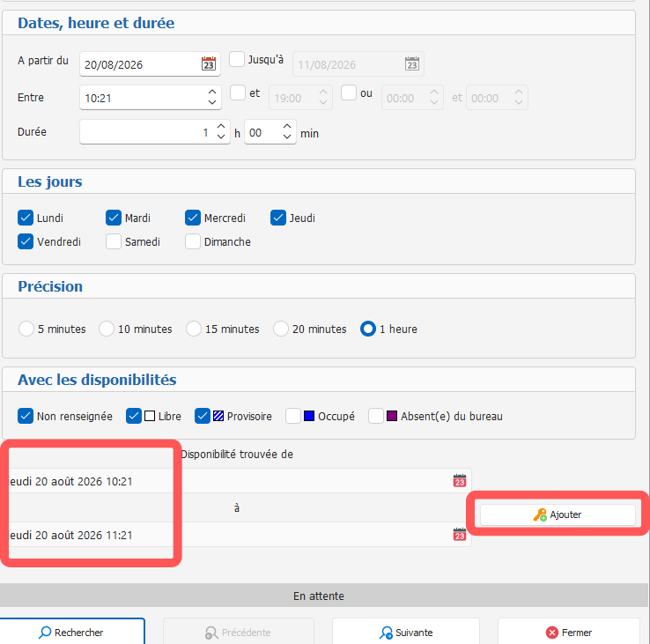The height and width of the screenshot is (644, 650).
Task: Click hatched Provisoire color swatch
Action: (218, 416)
